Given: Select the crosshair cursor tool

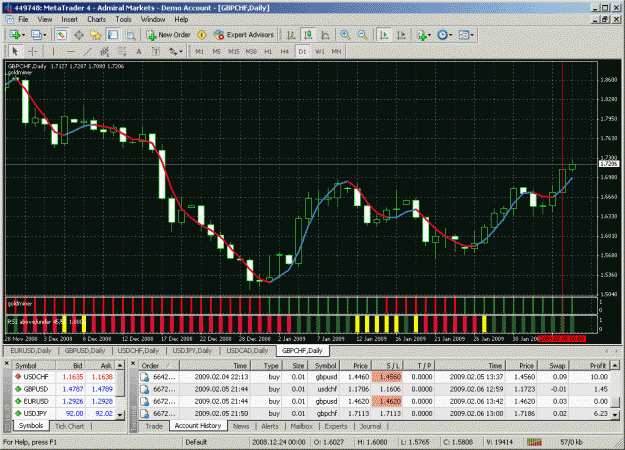Looking at the screenshot, I should coord(33,51).
